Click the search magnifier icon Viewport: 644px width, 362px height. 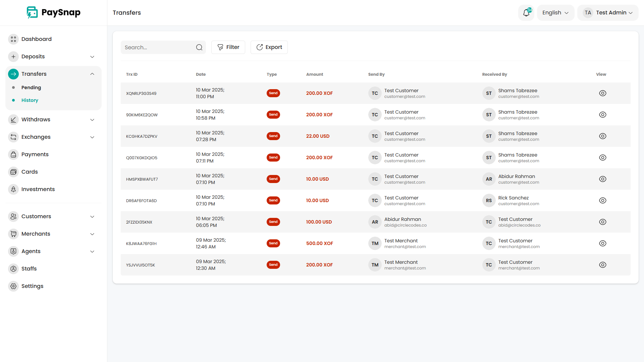point(199,47)
